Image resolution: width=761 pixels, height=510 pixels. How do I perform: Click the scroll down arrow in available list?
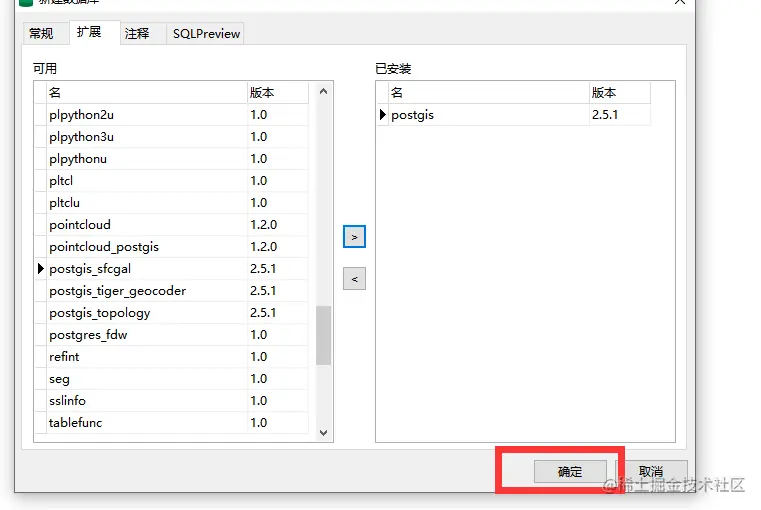tap(323, 432)
